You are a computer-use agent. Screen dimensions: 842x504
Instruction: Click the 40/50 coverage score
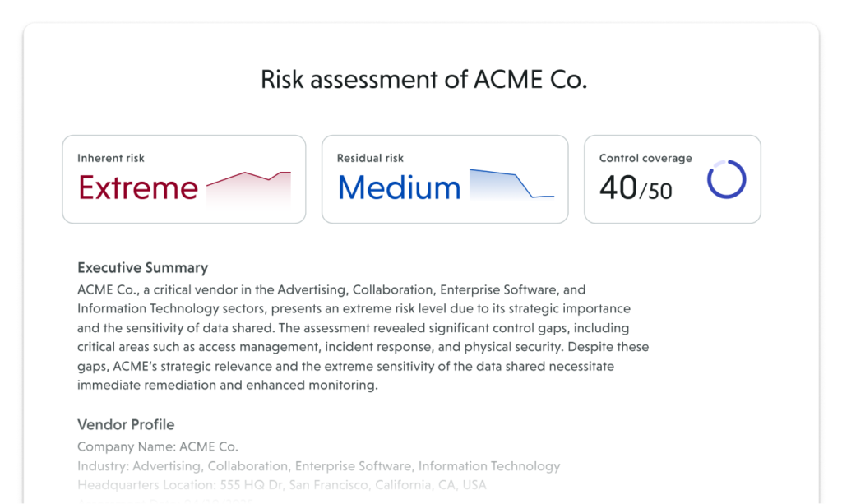click(x=635, y=188)
